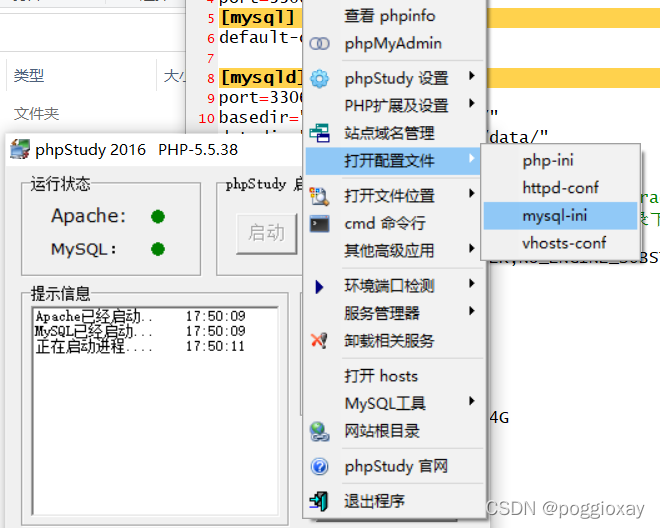Click the blue arrow port detection icon
The width and height of the screenshot is (660, 528).
pyautogui.click(x=319, y=287)
